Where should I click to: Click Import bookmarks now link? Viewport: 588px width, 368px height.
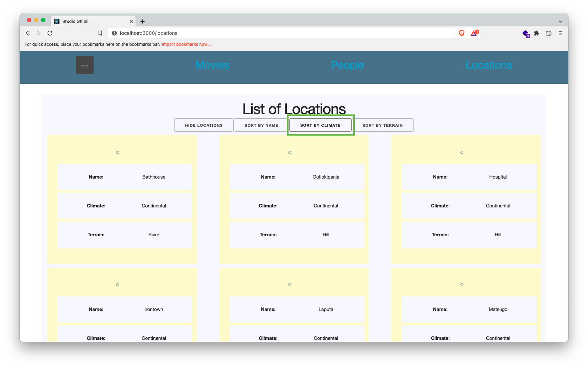coord(186,44)
